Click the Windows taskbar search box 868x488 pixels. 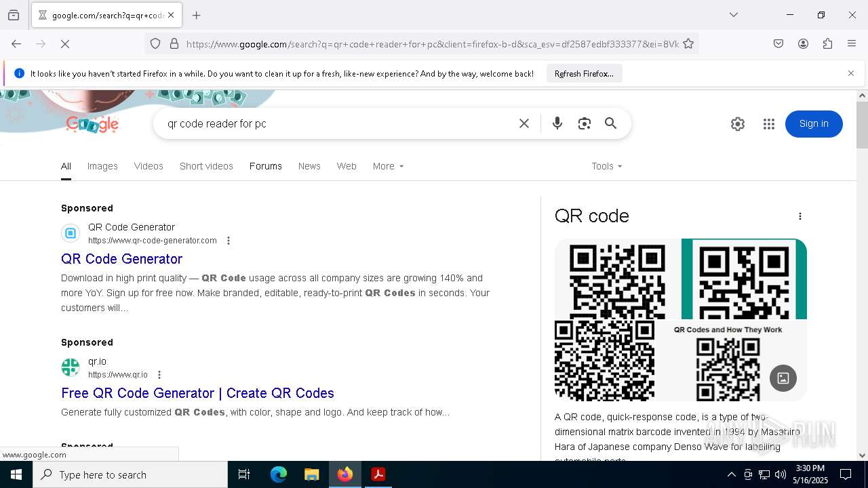point(130,474)
